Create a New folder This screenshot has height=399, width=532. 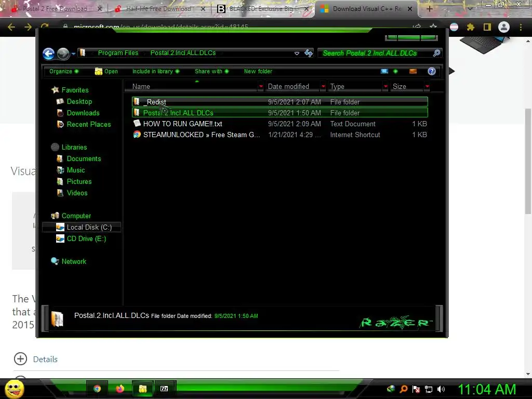(x=258, y=71)
